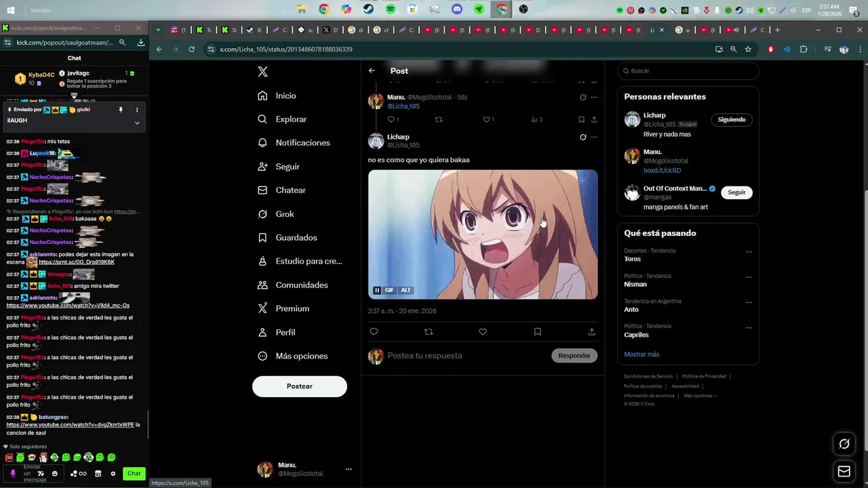Open the floating messages envelope button
This screenshot has height=488, width=868.
pyautogui.click(x=844, y=471)
